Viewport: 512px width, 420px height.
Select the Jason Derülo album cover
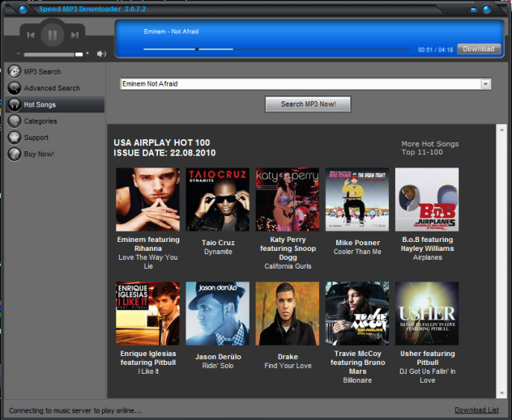[x=217, y=313]
